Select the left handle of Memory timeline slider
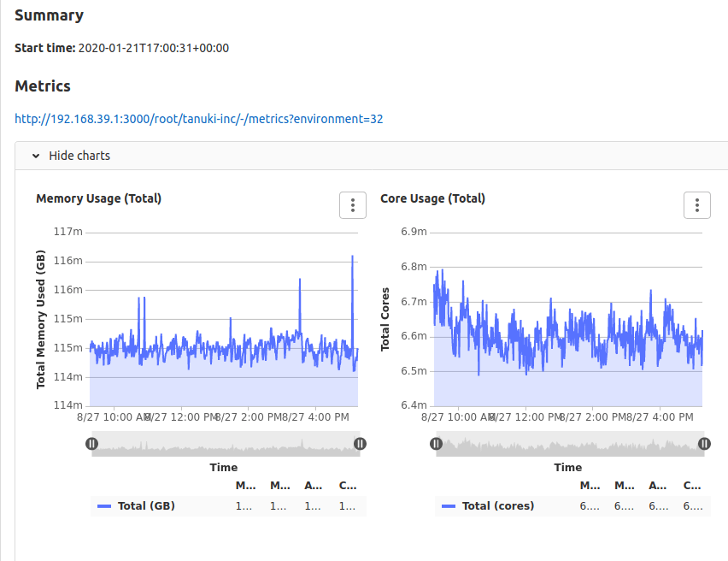This screenshot has height=561, width=728. point(92,443)
